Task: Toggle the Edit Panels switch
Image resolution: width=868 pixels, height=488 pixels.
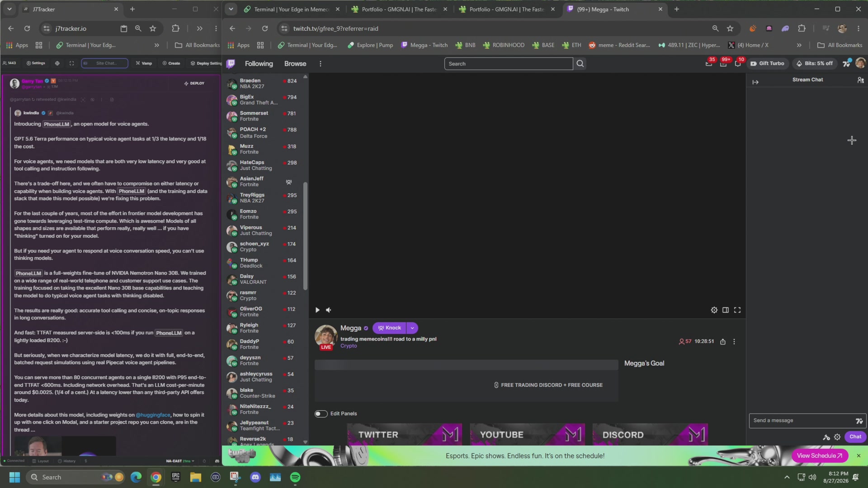Action: pyautogui.click(x=321, y=414)
